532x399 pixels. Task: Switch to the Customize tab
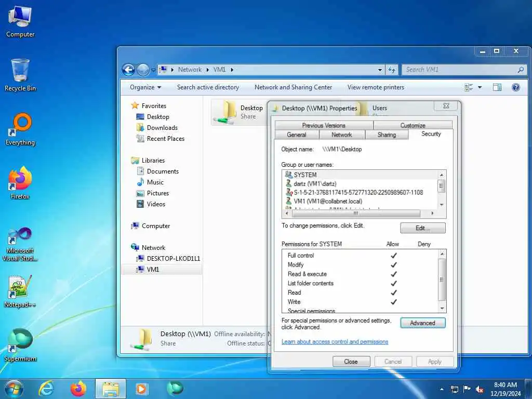pyautogui.click(x=413, y=125)
